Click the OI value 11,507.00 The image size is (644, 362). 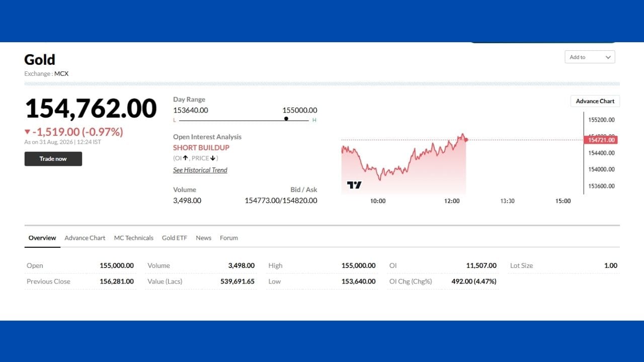(481, 265)
